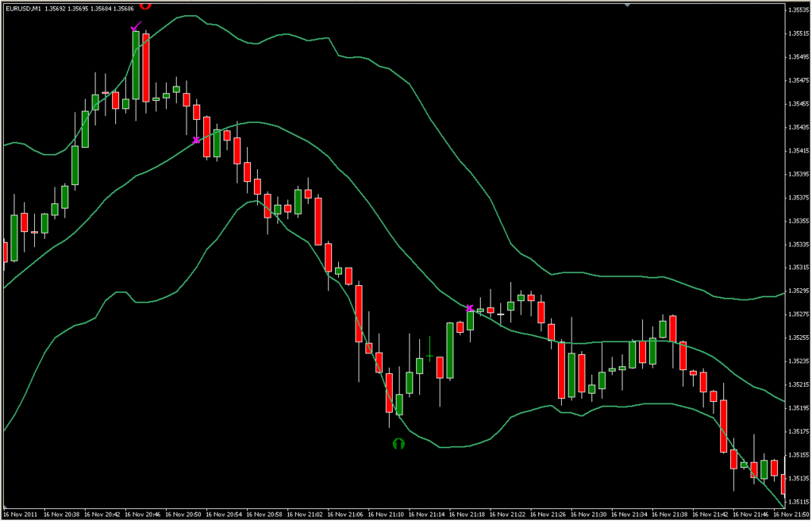
Task: Click the 1.35515 price label
Action: click(x=798, y=33)
